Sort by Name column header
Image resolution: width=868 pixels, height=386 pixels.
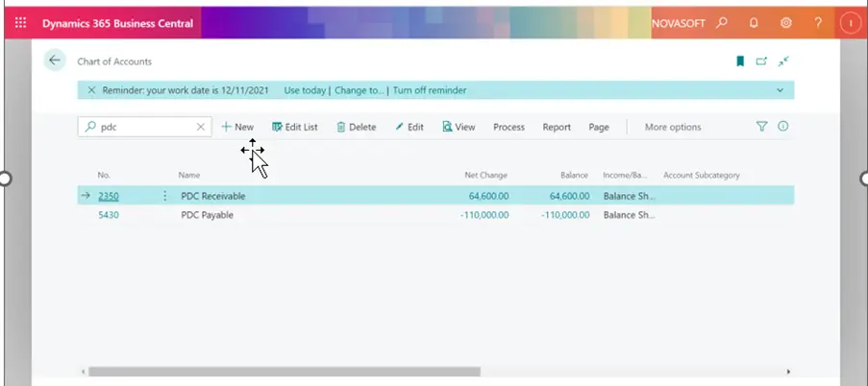(188, 175)
